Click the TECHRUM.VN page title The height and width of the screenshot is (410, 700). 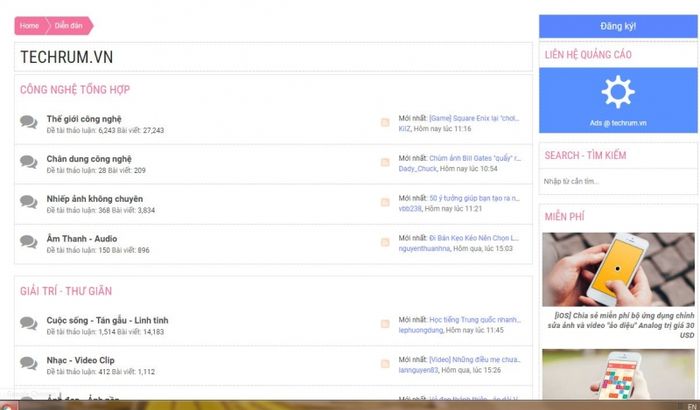coord(67,57)
